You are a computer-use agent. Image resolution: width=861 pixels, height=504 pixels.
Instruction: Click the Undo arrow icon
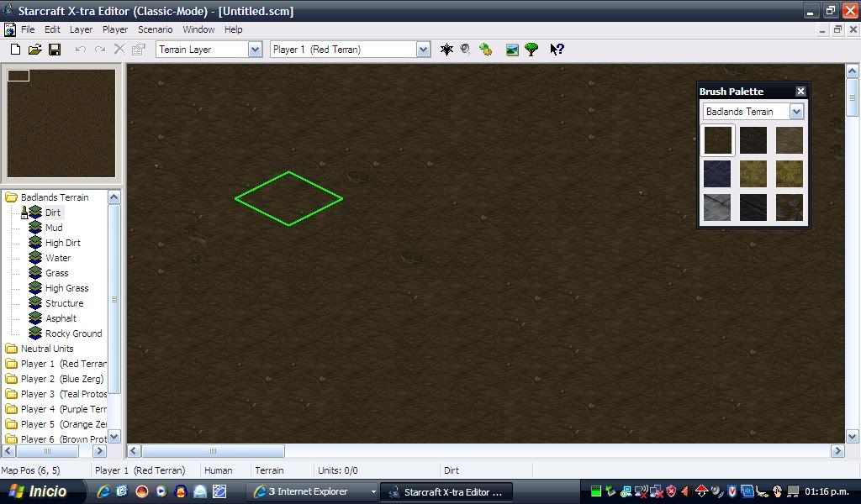pyautogui.click(x=80, y=50)
